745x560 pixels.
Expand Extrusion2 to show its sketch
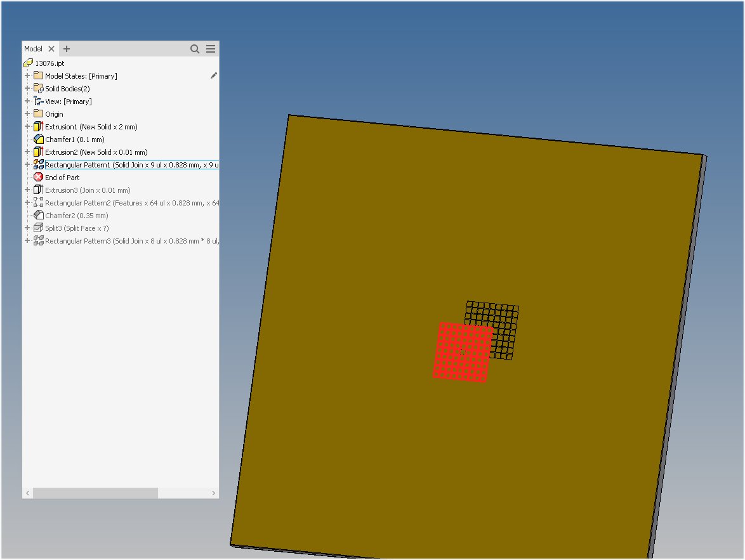click(27, 152)
